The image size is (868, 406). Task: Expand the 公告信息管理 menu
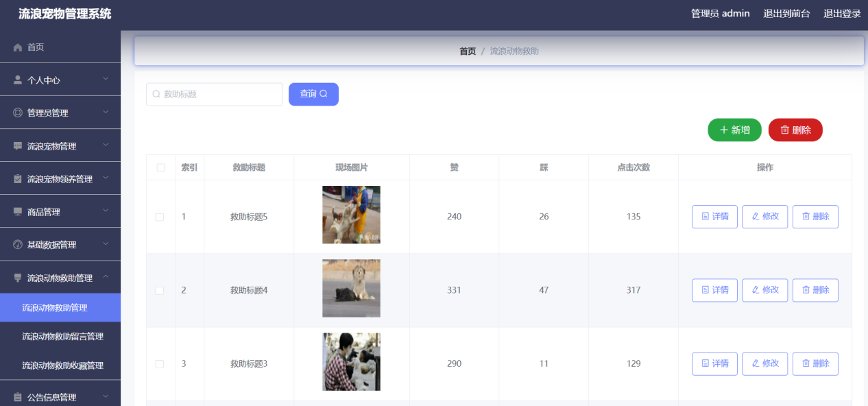tap(60, 396)
